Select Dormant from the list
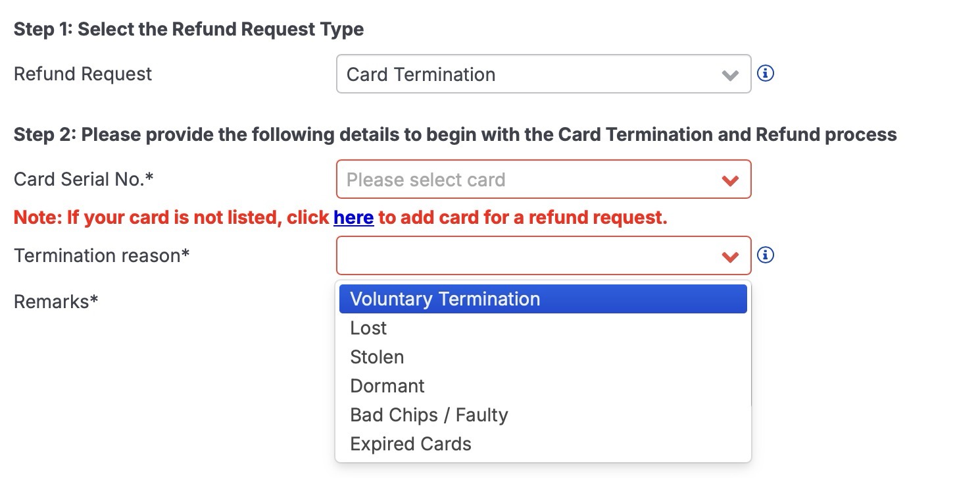This screenshot has width=980, height=478. (x=543, y=386)
